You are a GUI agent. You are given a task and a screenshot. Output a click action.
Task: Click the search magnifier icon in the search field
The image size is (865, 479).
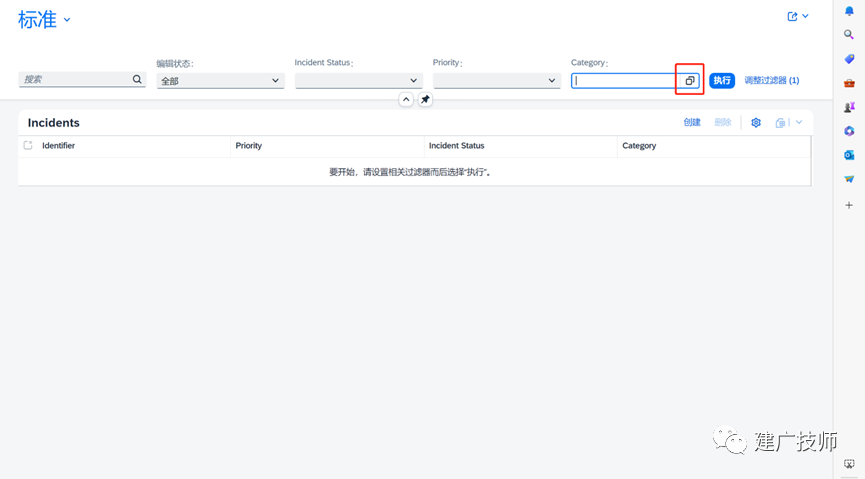[x=137, y=79]
